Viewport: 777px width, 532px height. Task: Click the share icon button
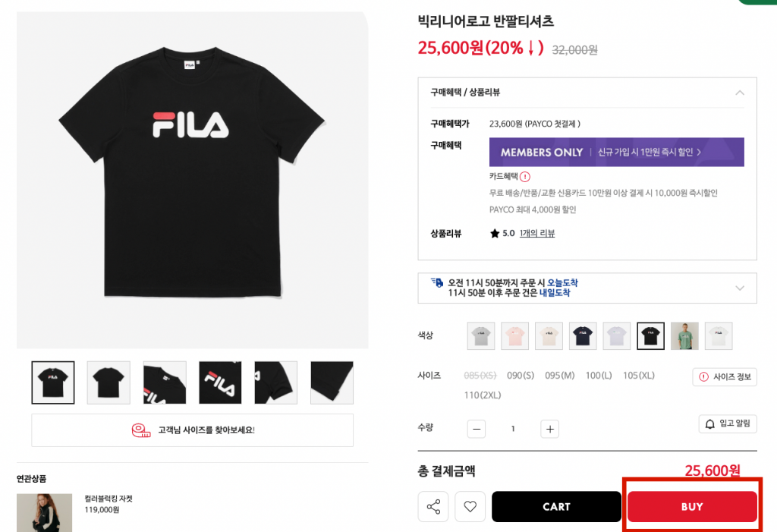[433, 507]
